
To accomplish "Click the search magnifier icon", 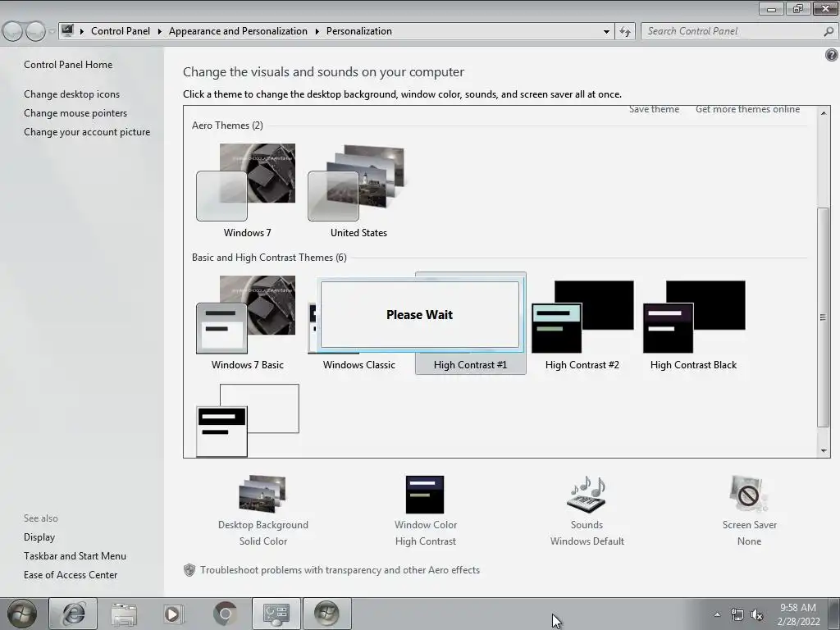I will tap(829, 32).
